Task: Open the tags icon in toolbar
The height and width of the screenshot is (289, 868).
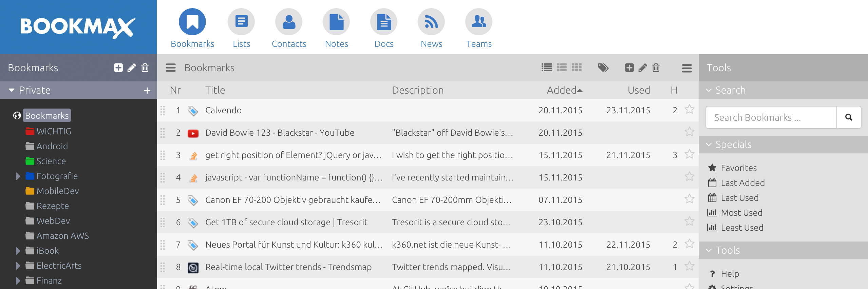Action: (x=603, y=68)
